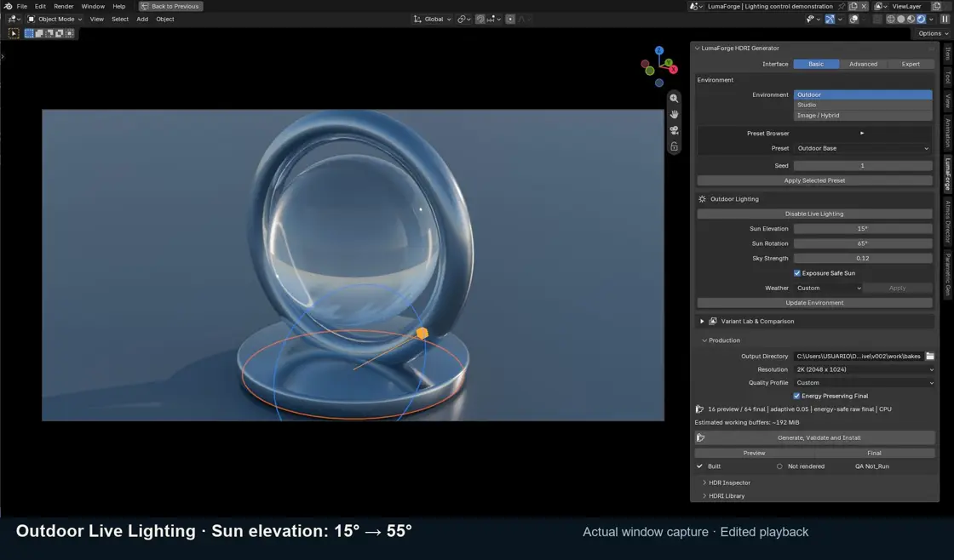Viewport: 954px width, 560px height.
Task: Select solid viewport shading icon
Action: coord(901,19)
